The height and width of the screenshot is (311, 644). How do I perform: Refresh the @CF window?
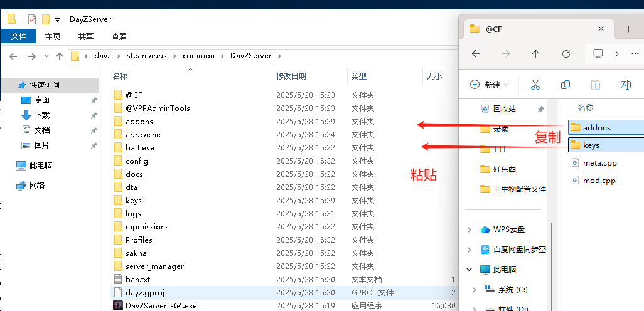[566, 54]
